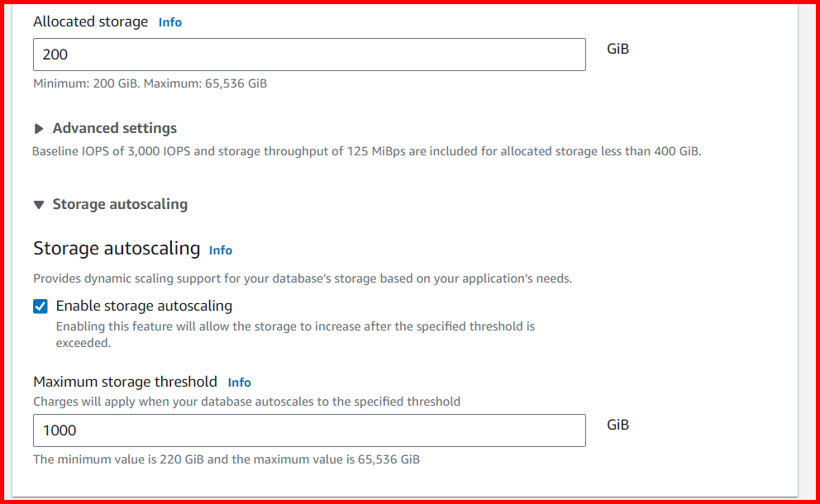This screenshot has height=504, width=820.
Task: Open the Info link beside Allocated storage
Action: click(x=169, y=21)
